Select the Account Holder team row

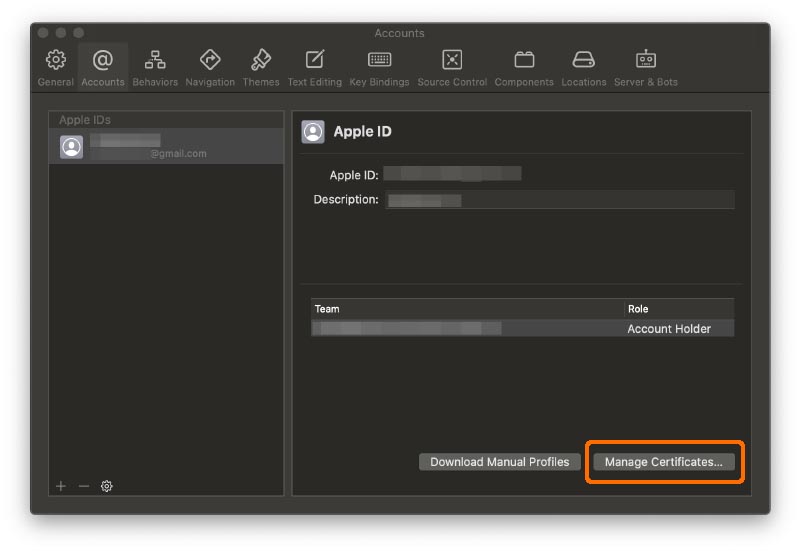click(x=522, y=328)
